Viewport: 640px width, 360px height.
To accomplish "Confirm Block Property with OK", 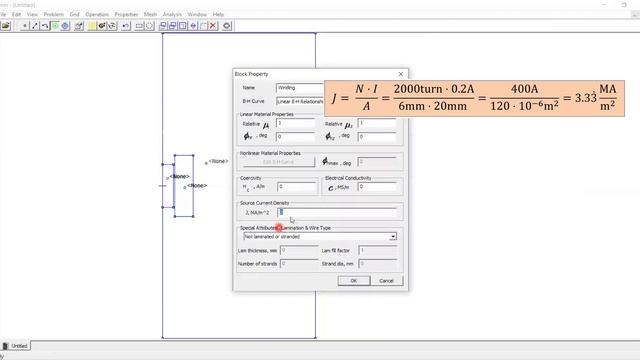I will coord(354,280).
